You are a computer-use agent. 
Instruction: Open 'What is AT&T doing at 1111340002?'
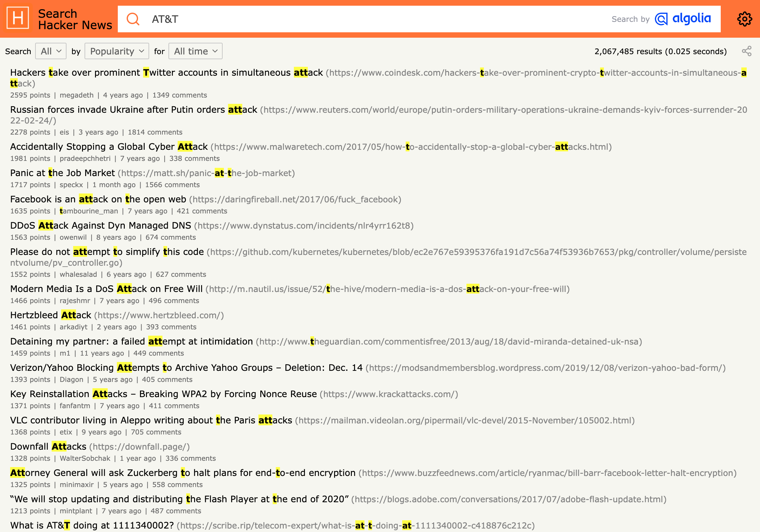(92, 525)
